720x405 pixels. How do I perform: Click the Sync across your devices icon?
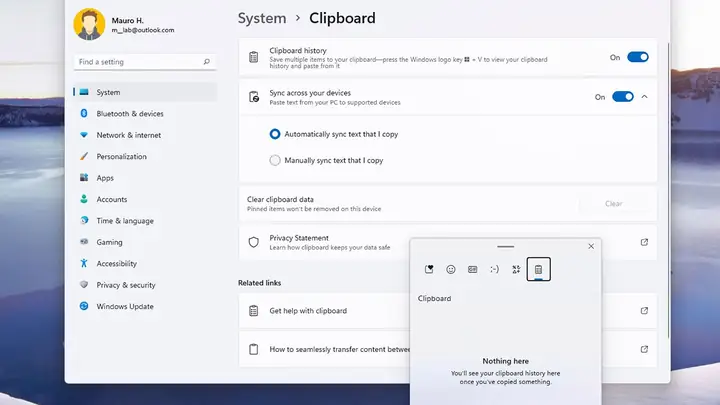253,97
